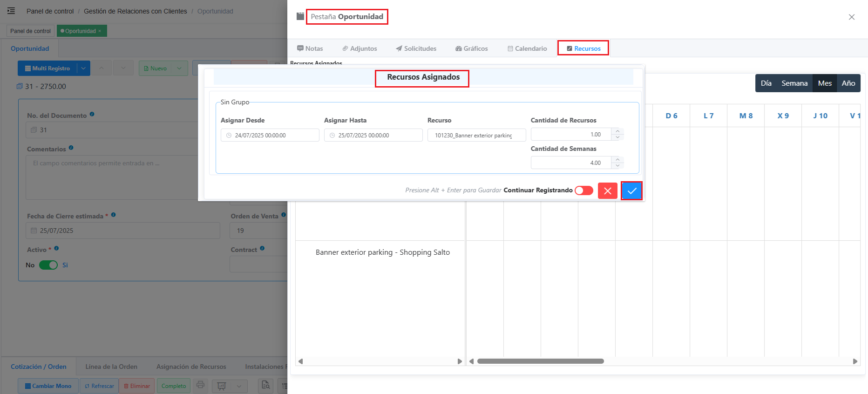Click the info icon beside Comentarios
The width and height of the screenshot is (868, 394).
(x=71, y=148)
